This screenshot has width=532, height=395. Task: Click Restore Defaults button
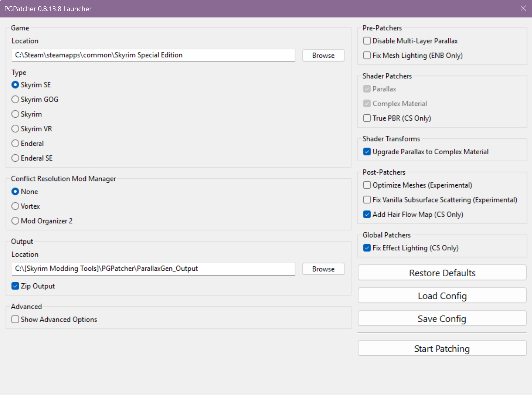[x=442, y=273]
